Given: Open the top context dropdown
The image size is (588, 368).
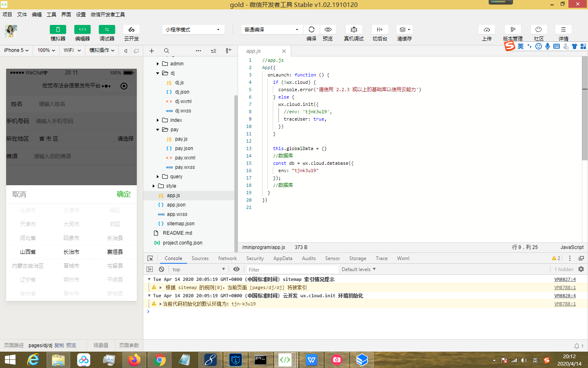Looking at the screenshot, I should (199, 269).
